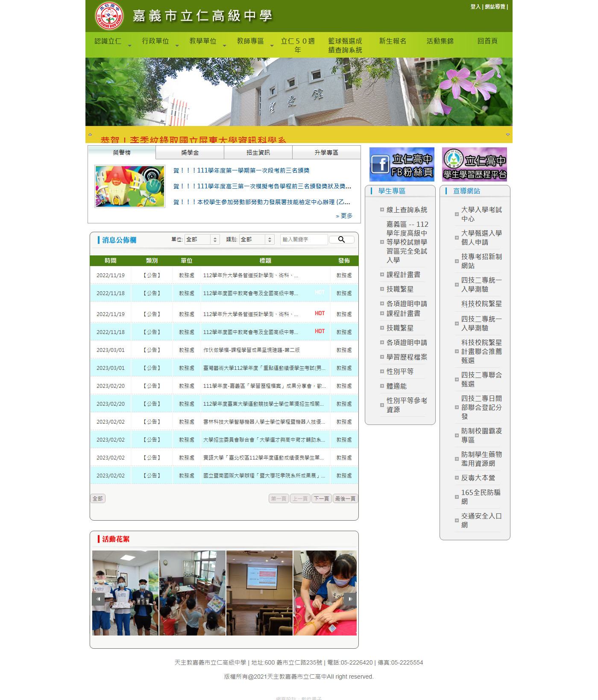Click the school logo emblem in header
Viewport: 598px width, 700px height.
109,16
